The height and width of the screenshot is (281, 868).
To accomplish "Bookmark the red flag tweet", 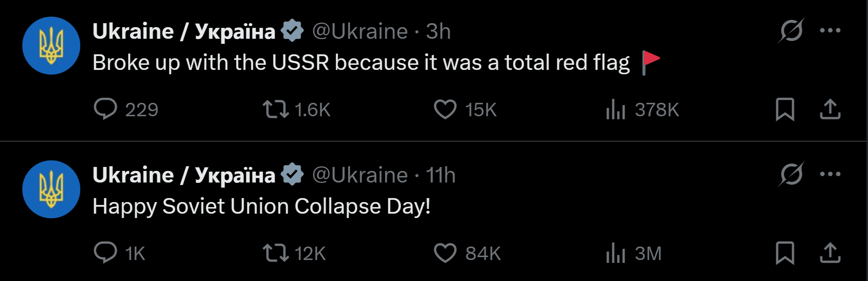I will point(785,109).
